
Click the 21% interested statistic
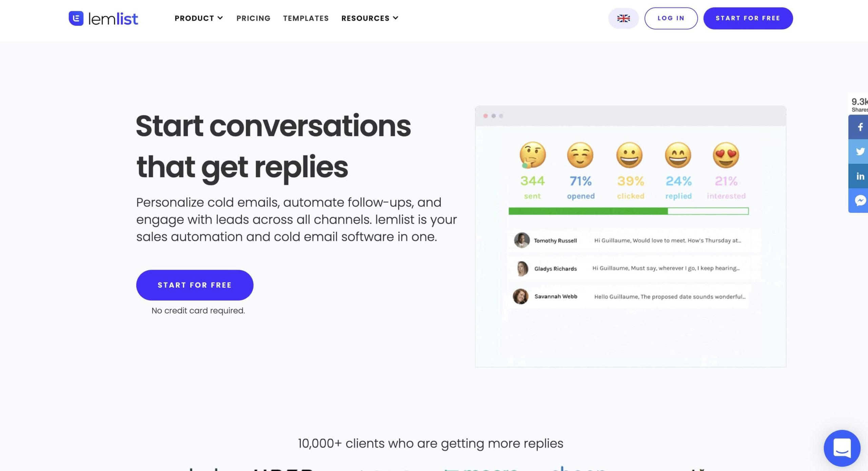726,187
